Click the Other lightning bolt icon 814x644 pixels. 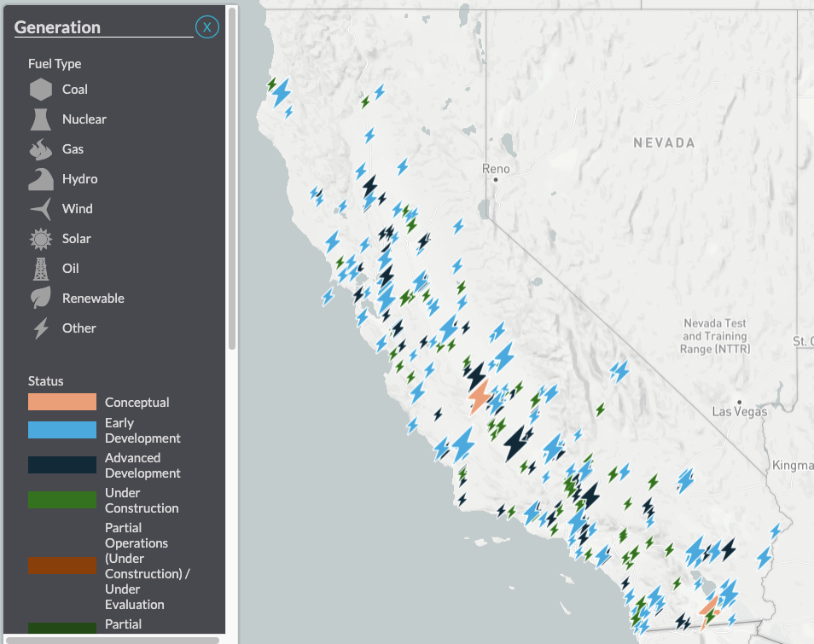pos(41,328)
